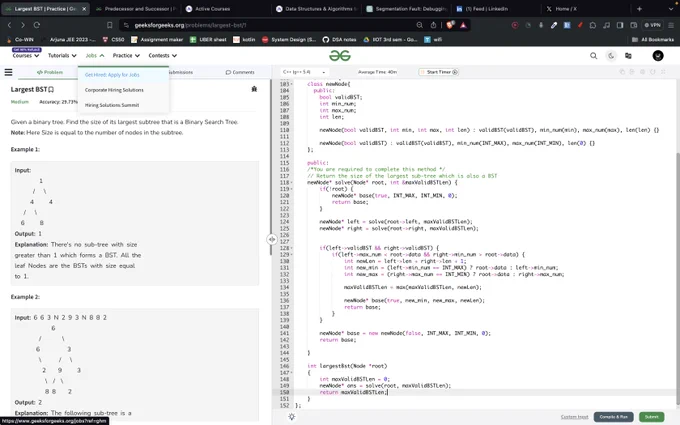Collapse code fold arrow at line 118
Viewport: 680px width, 425px height.
tap(292, 183)
